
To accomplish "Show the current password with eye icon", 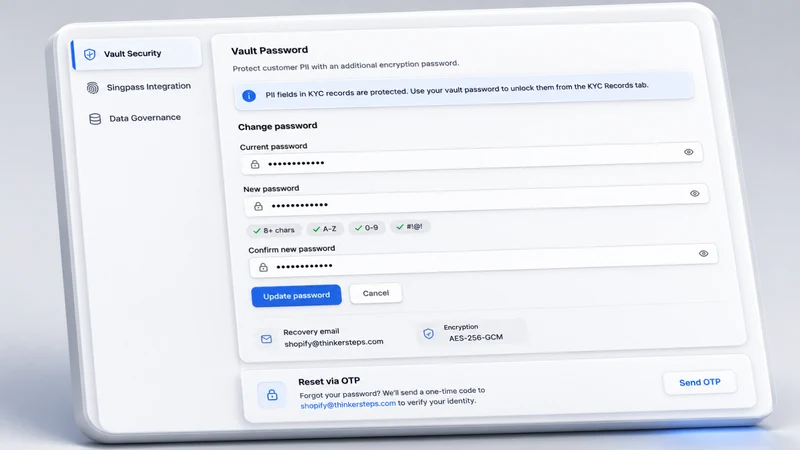I will [688, 152].
